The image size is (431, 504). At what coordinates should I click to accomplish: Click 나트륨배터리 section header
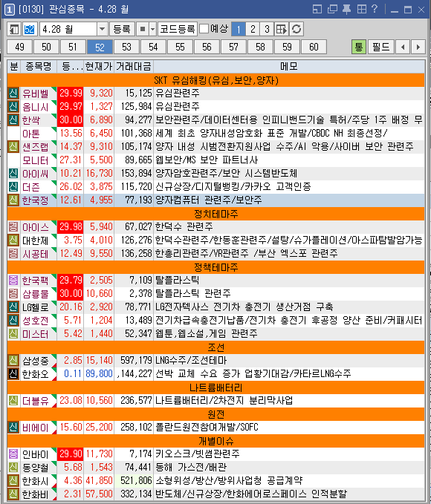coord(215,387)
